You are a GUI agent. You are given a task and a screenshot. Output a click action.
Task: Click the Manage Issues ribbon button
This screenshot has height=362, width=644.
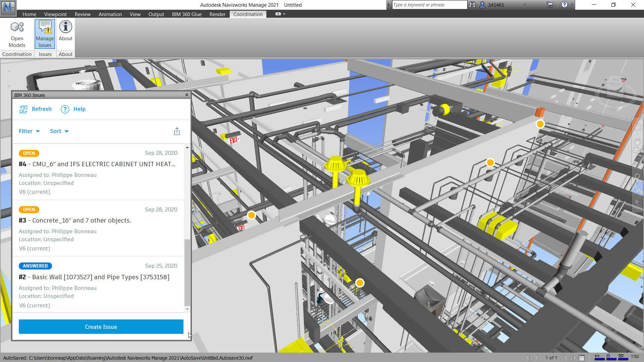pyautogui.click(x=45, y=34)
